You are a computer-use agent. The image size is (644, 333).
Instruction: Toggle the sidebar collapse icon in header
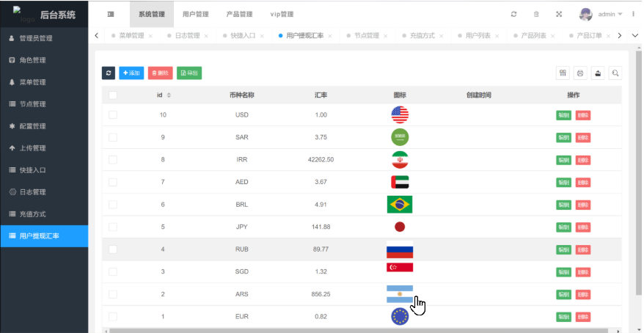click(x=111, y=15)
